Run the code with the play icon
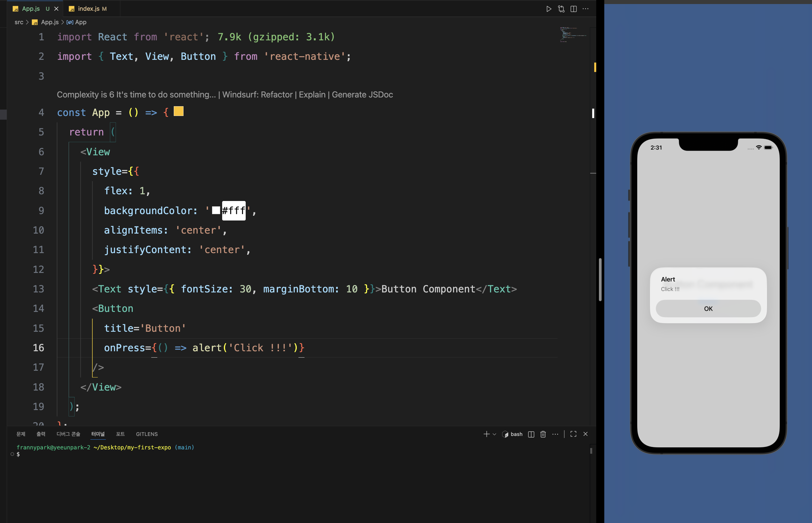The width and height of the screenshot is (812, 523). coord(549,9)
